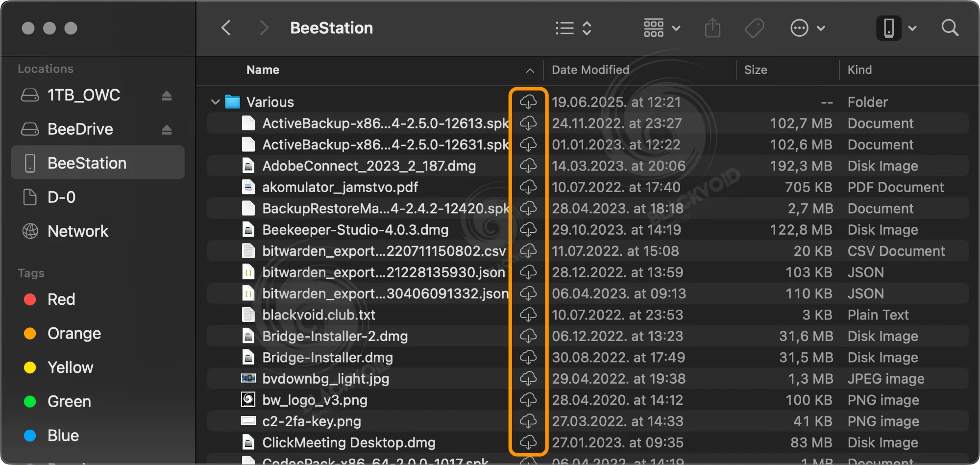The image size is (980, 465).
Task: Filter by the Blue tag
Action: [98, 435]
